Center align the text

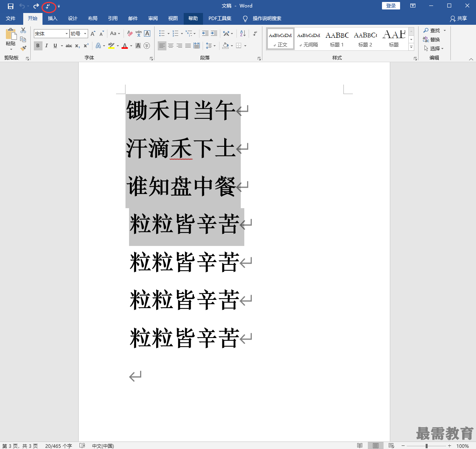coord(171,46)
